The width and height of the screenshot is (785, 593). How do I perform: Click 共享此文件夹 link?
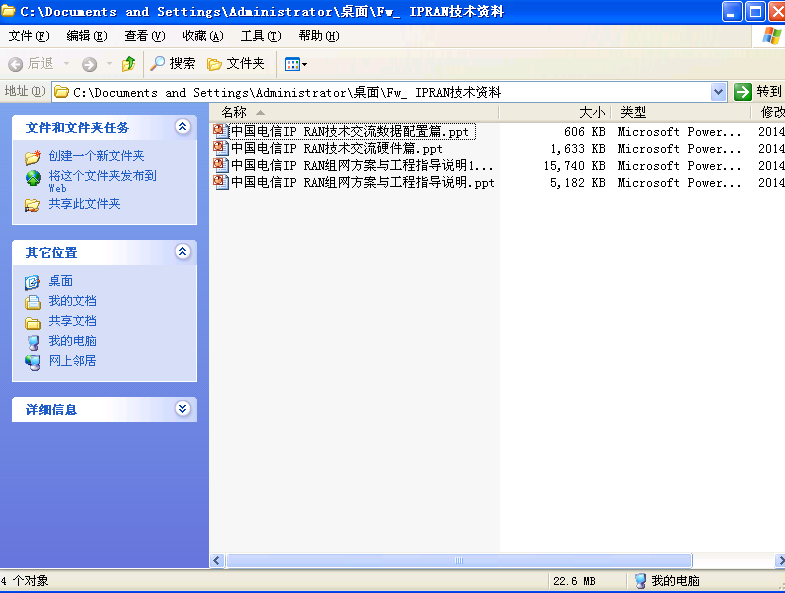click(x=84, y=204)
